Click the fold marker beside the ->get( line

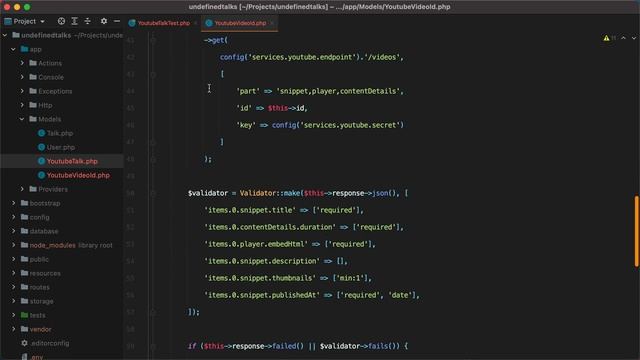tap(153, 40)
